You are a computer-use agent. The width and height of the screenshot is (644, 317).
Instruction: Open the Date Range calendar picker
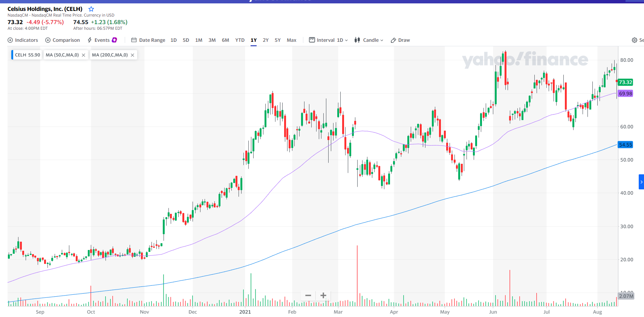(148, 40)
